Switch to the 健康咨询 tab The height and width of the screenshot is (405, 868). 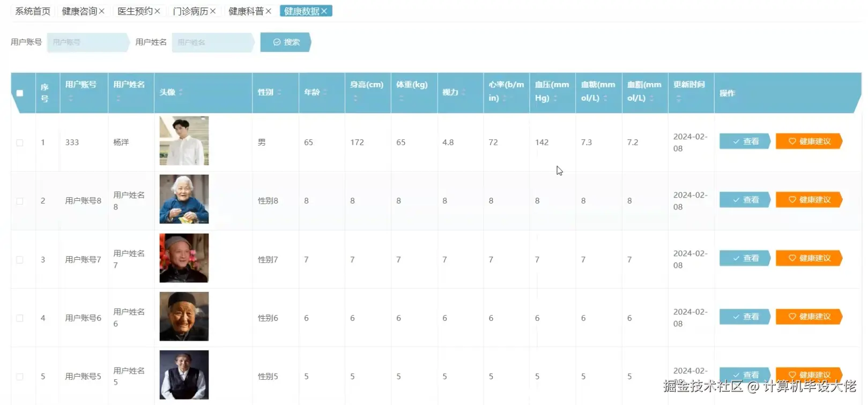point(79,11)
